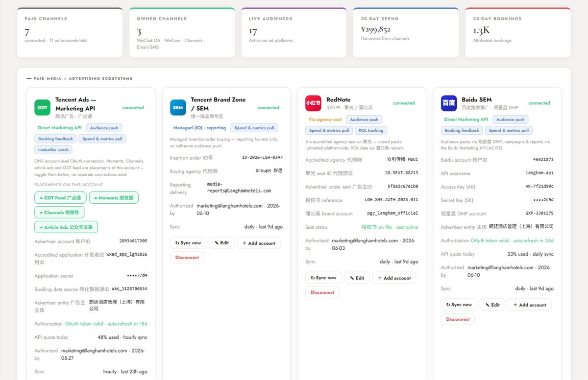The image size is (588, 380).
Task: Click Audience push tag on RedNote card
Action: 364,119
